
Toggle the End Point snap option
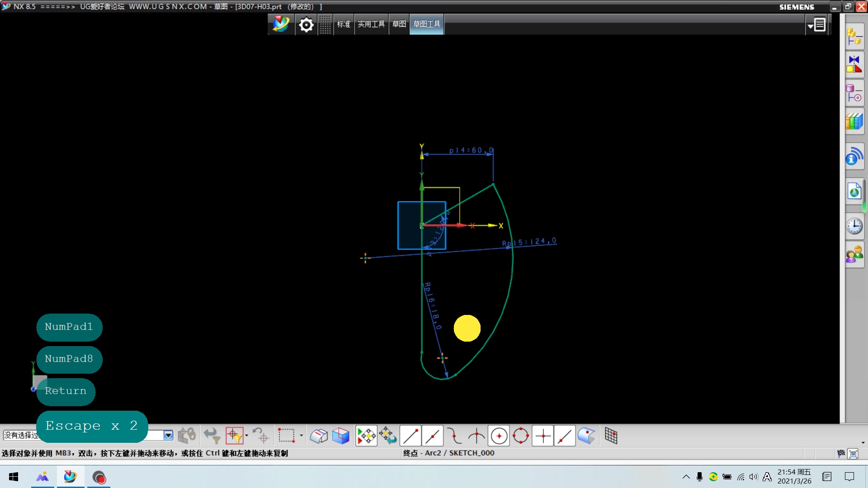pos(410,436)
